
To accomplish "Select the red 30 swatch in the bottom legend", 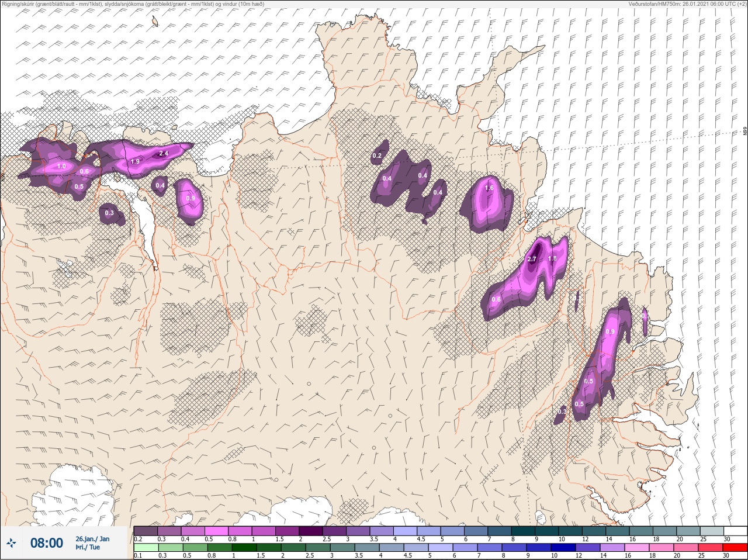I will (x=735, y=548).
